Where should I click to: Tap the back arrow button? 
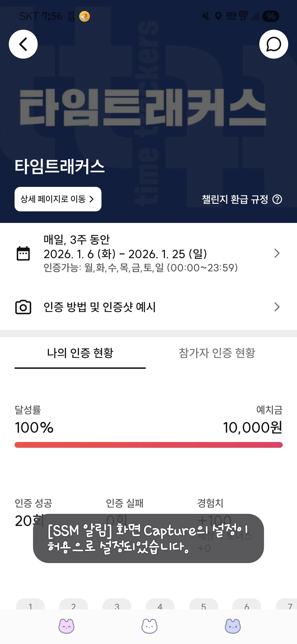click(23, 44)
